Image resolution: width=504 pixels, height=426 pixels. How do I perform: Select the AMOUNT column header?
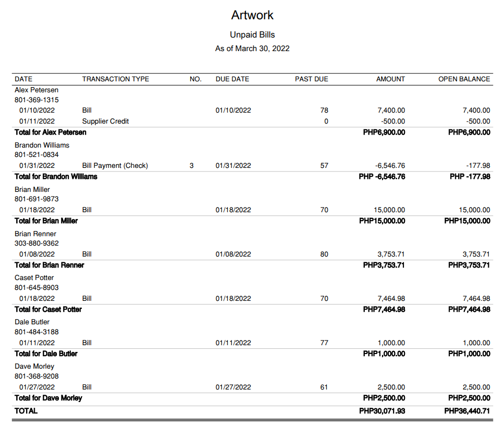(x=390, y=79)
